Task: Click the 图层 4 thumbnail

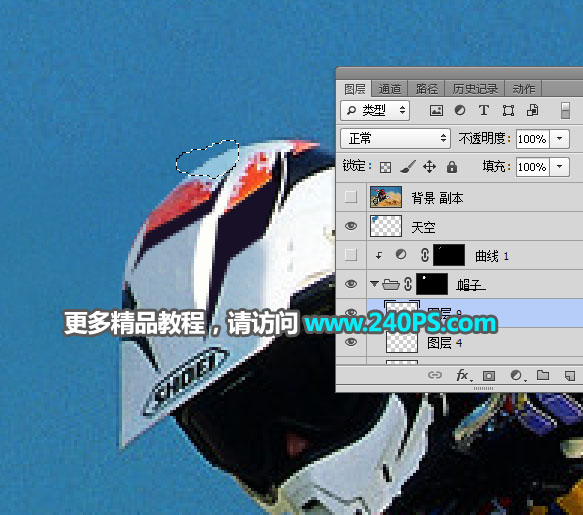Action: (402, 342)
